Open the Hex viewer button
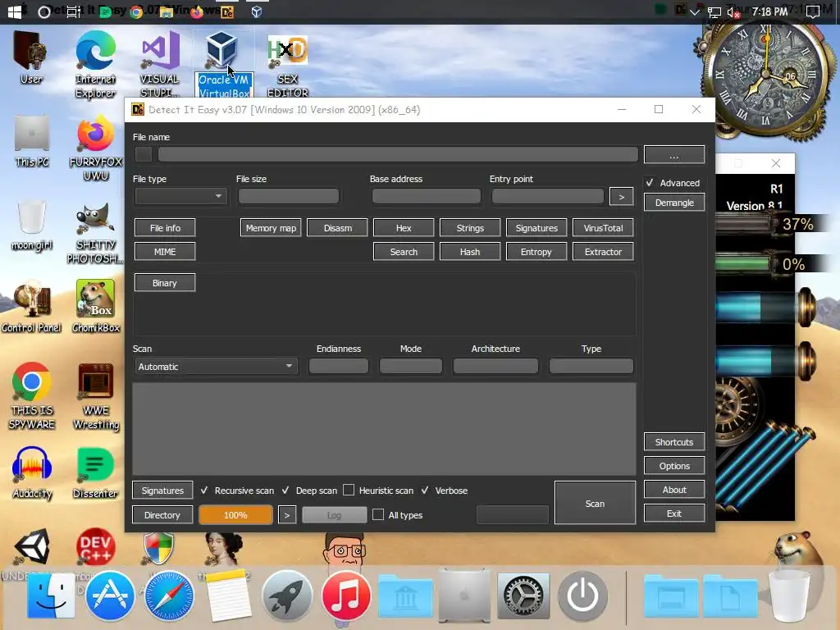Viewport: 840px width, 630px height. [x=404, y=228]
